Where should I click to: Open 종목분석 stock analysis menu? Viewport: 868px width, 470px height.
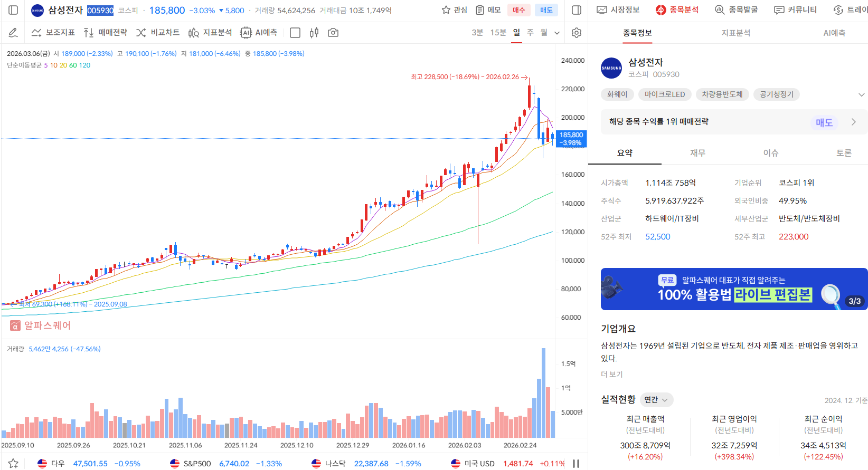coord(677,10)
